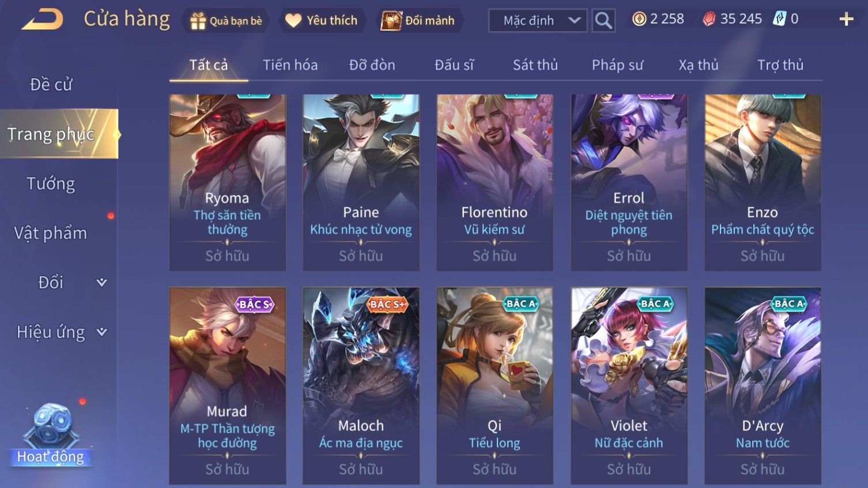
Task: Click the magnifying glass search icon
Action: [603, 21]
